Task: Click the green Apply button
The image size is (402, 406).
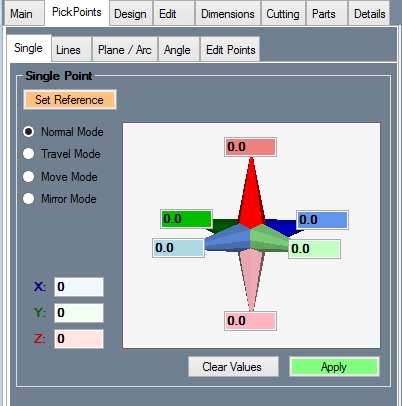Action: coord(334,367)
